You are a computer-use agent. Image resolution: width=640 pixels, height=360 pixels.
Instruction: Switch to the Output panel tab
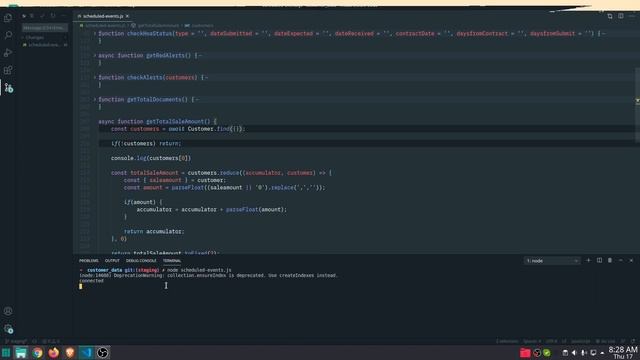[112, 261]
